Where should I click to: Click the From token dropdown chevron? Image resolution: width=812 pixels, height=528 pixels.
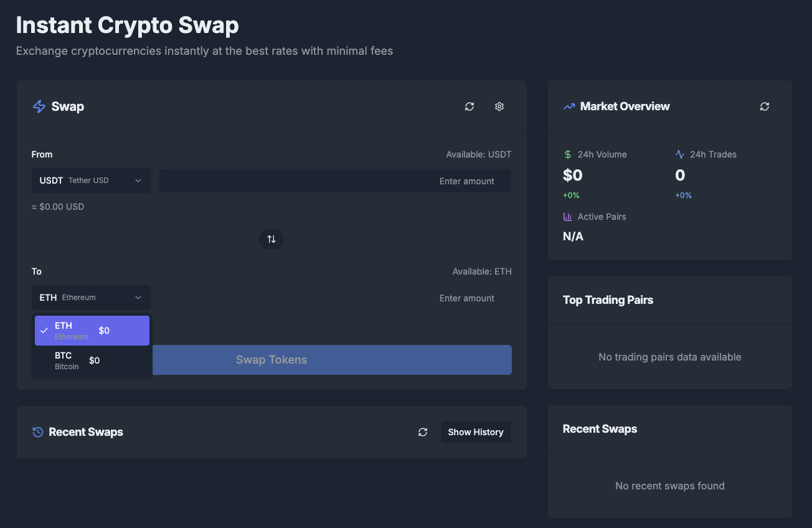[138, 181]
